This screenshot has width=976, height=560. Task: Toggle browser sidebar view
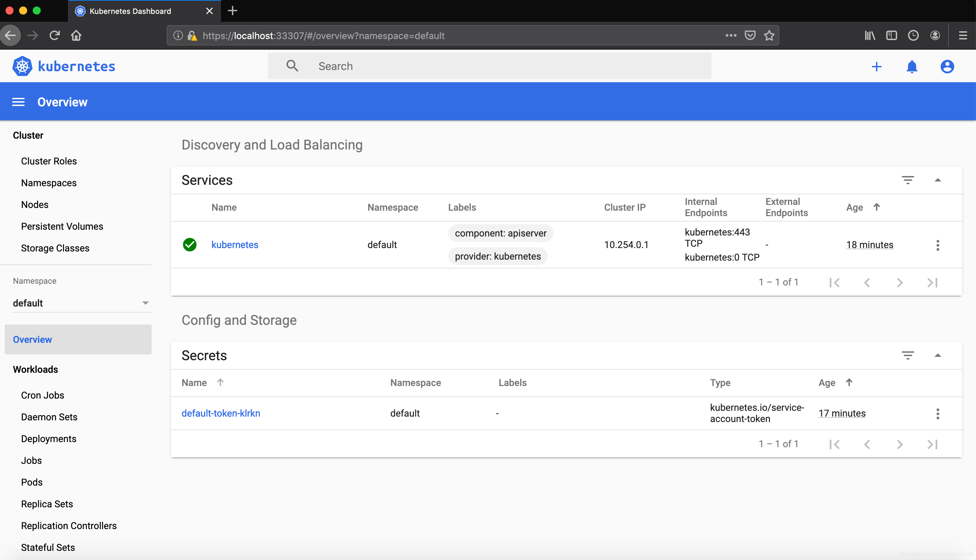(891, 35)
